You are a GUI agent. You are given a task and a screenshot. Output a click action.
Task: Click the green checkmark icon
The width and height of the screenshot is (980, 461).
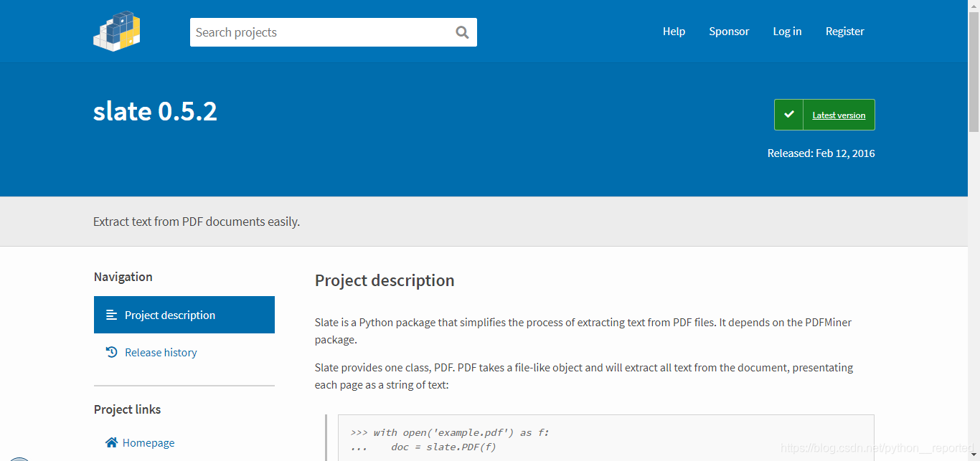(x=789, y=115)
